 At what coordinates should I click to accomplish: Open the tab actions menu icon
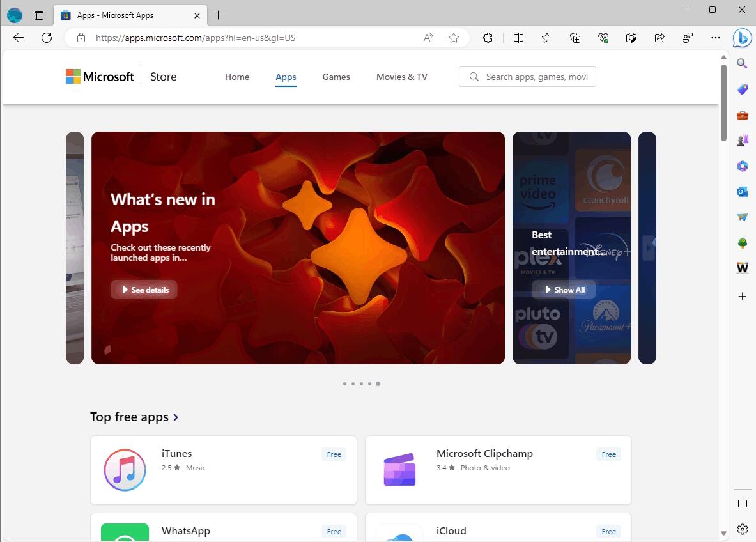(39, 15)
